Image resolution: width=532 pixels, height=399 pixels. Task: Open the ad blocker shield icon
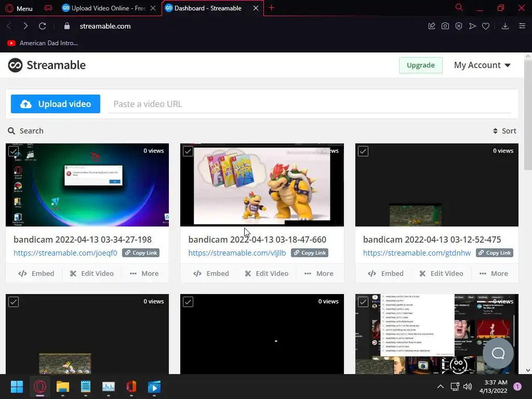[459, 26]
